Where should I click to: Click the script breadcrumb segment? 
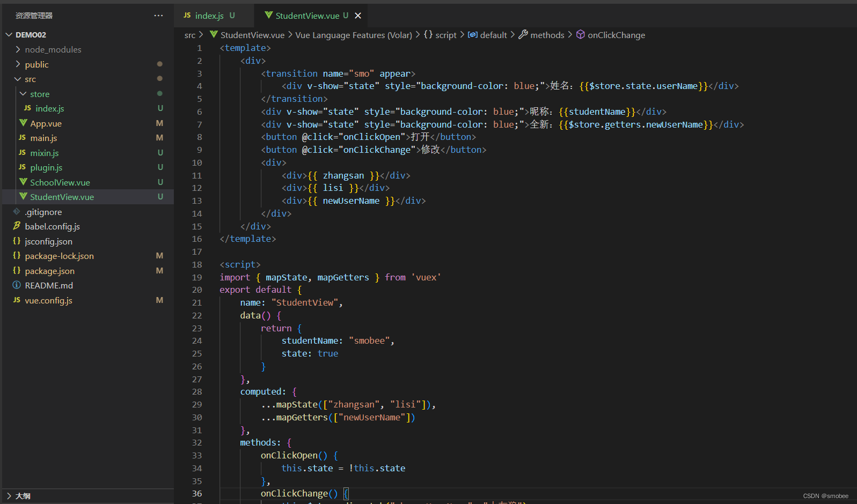[x=446, y=35]
